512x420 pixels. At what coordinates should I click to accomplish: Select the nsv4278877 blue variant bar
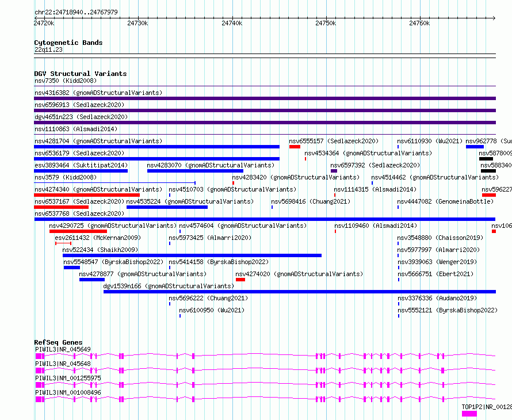tap(92, 280)
